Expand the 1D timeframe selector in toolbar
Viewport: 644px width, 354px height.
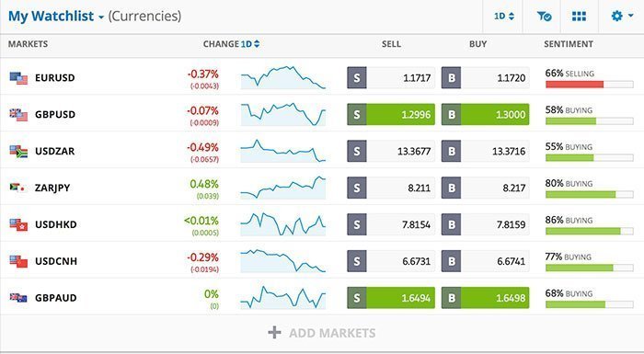pos(504,17)
